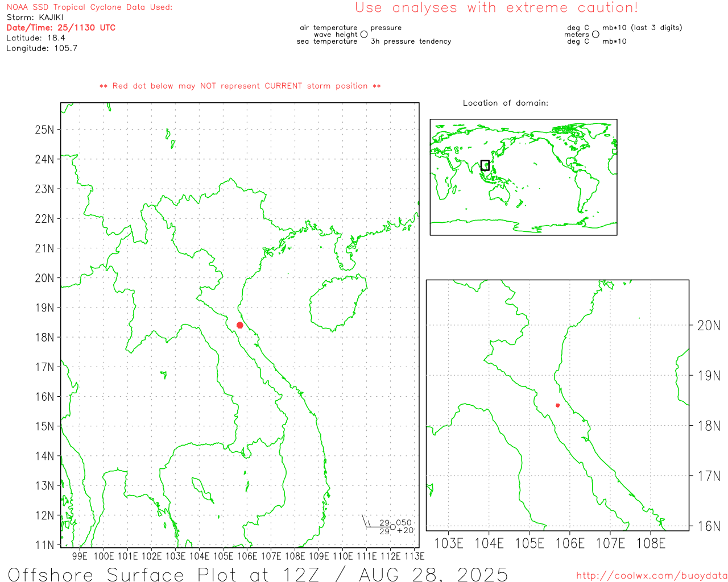Click the '18N' latitude label on main map
The image size is (728, 582).
click(x=44, y=338)
